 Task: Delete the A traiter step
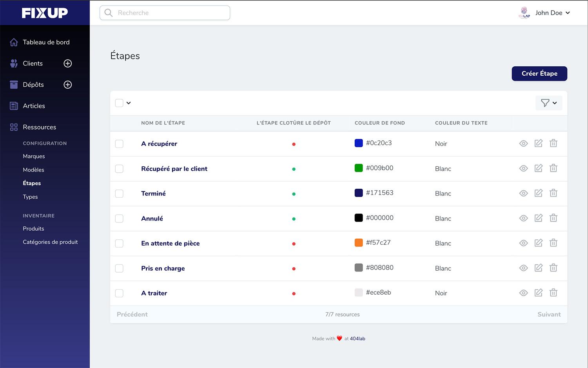(x=554, y=293)
